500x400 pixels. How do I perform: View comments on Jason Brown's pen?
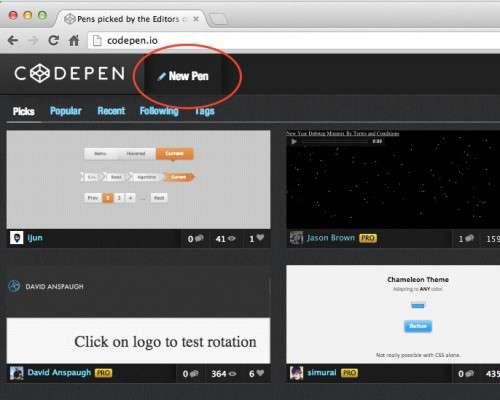pos(466,239)
